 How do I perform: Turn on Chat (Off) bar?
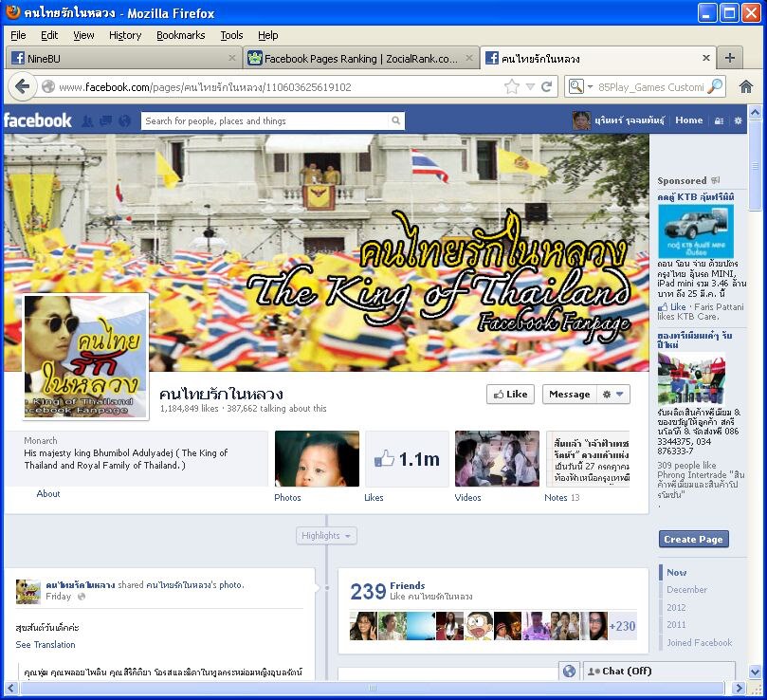tap(659, 671)
